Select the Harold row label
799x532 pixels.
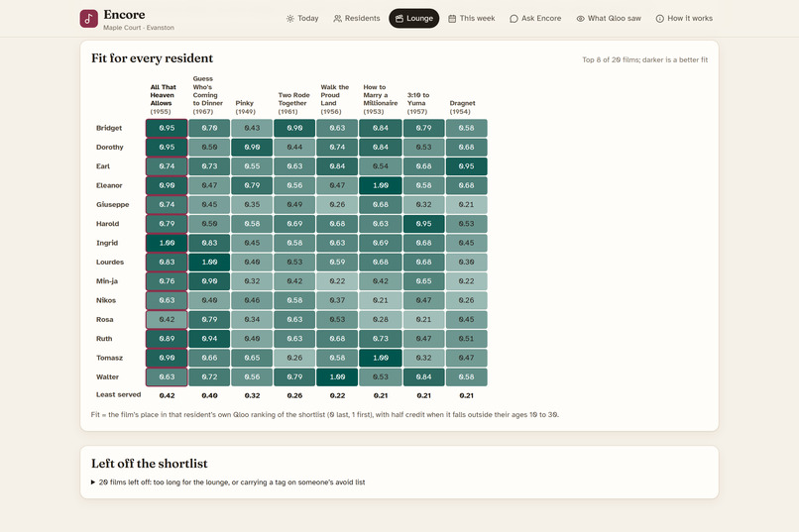click(x=107, y=224)
